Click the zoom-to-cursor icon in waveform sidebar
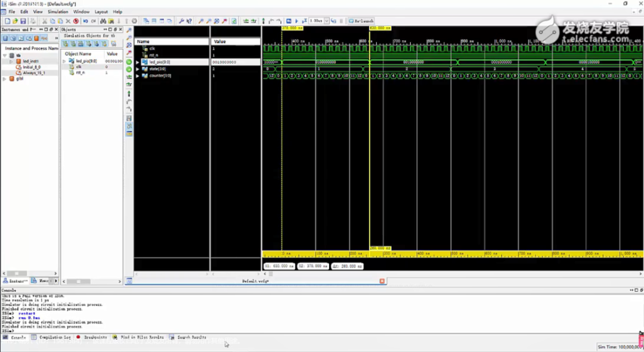The width and height of the screenshot is (644, 352). (129, 53)
